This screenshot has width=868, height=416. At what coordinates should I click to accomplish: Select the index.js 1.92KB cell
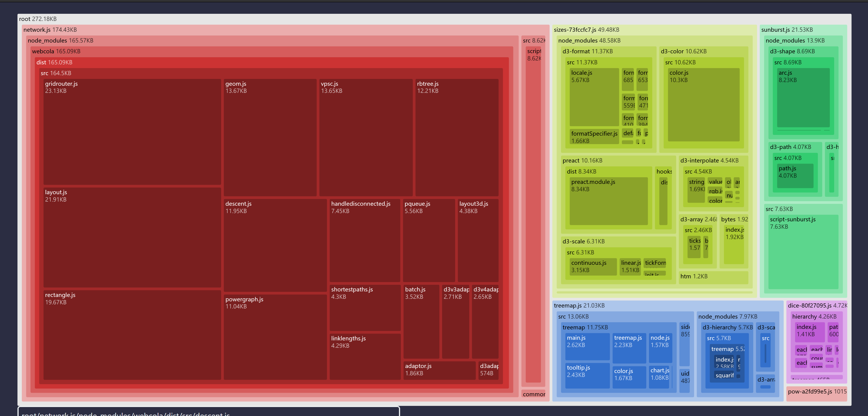tap(734, 245)
